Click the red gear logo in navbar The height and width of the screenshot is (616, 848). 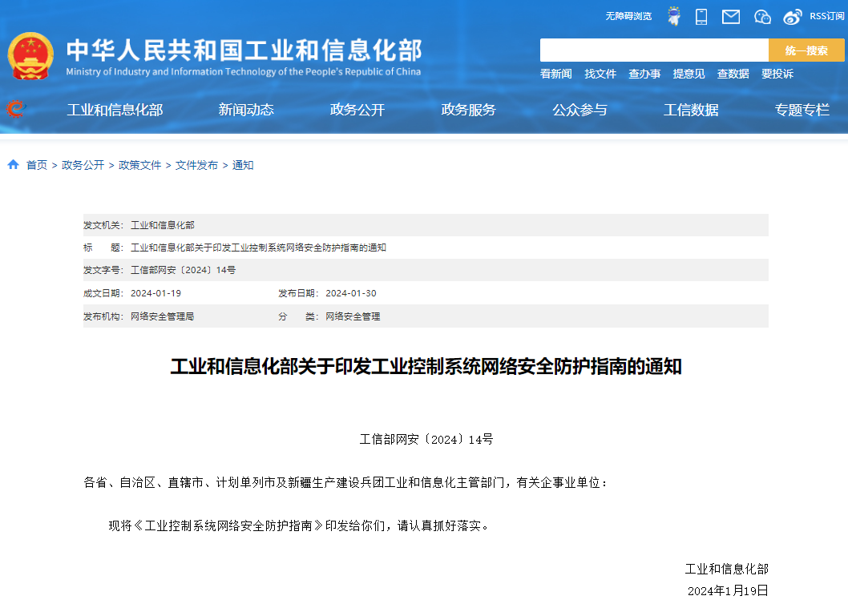[x=15, y=109]
